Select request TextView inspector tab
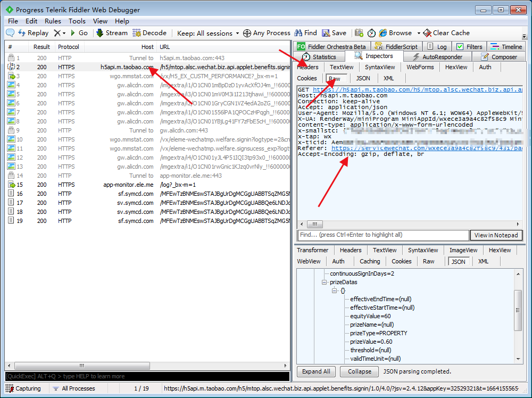Image resolution: width=532 pixels, height=398 pixels. click(342, 67)
